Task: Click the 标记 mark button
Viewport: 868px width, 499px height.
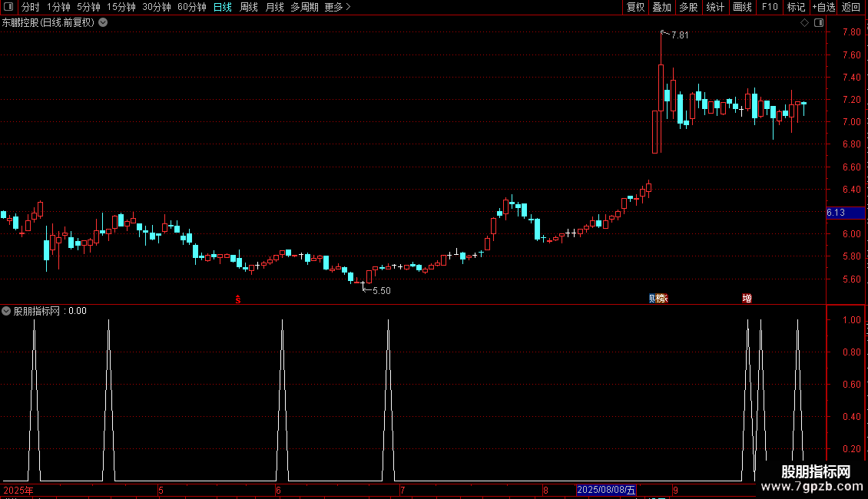Action: coord(796,7)
